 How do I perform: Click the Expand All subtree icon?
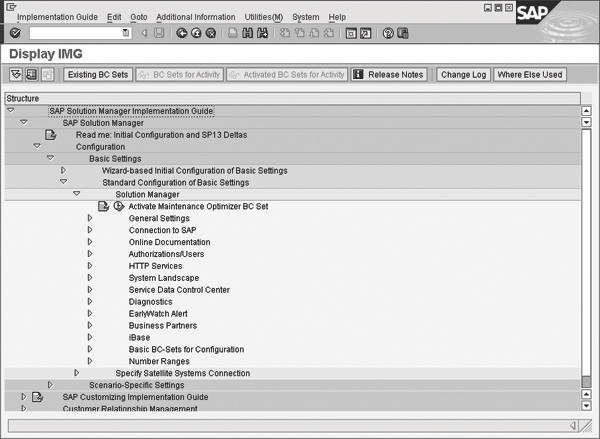pyautogui.click(x=16, y=74)
